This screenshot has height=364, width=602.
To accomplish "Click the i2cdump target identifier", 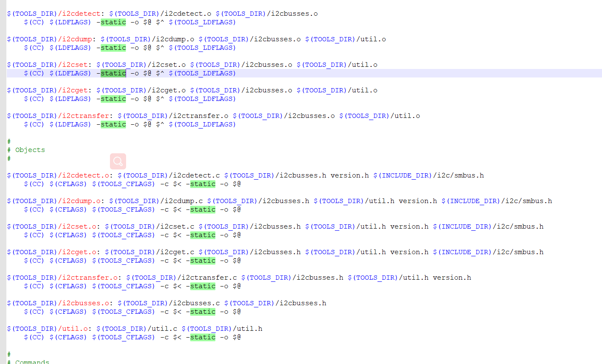I will pos(76,39).
